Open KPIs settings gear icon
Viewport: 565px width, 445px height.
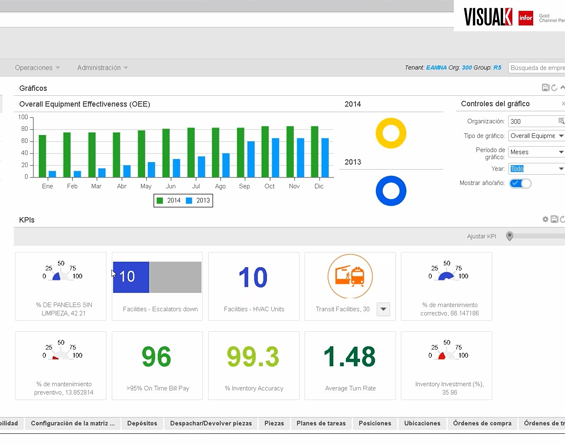coord(545,219)
